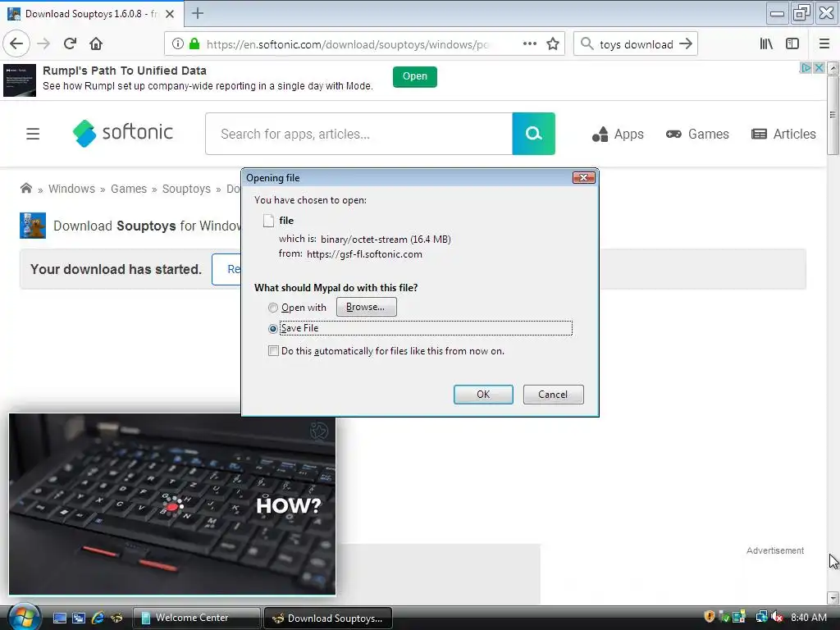Bookmark this page with the star icon
The width and height of the screenshot is (840, 630).
tap(553, 44)
